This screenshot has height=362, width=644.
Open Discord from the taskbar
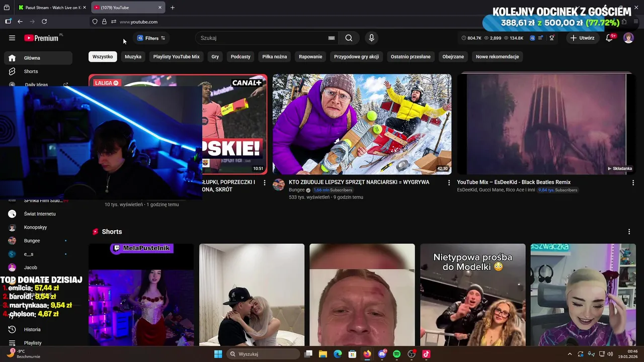tap(382, 354)
